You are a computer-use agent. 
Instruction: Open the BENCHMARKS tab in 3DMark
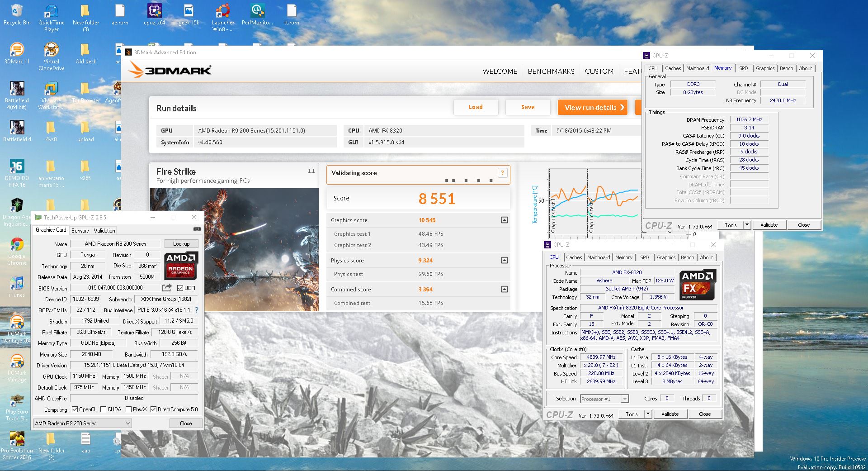coord(551,71)
